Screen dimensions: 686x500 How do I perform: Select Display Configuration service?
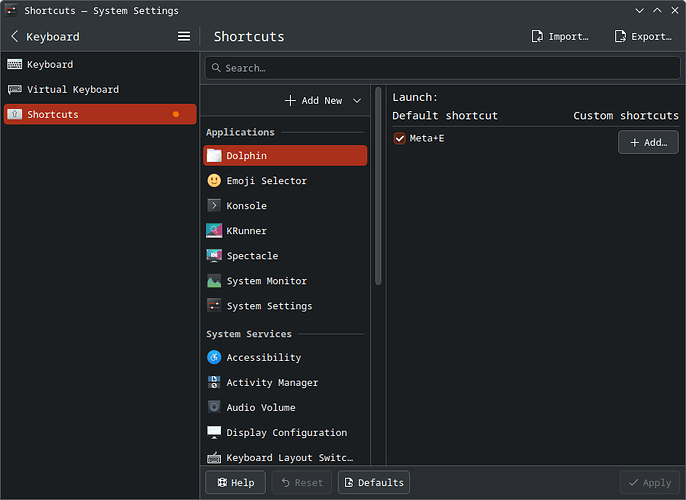(285, 432)
